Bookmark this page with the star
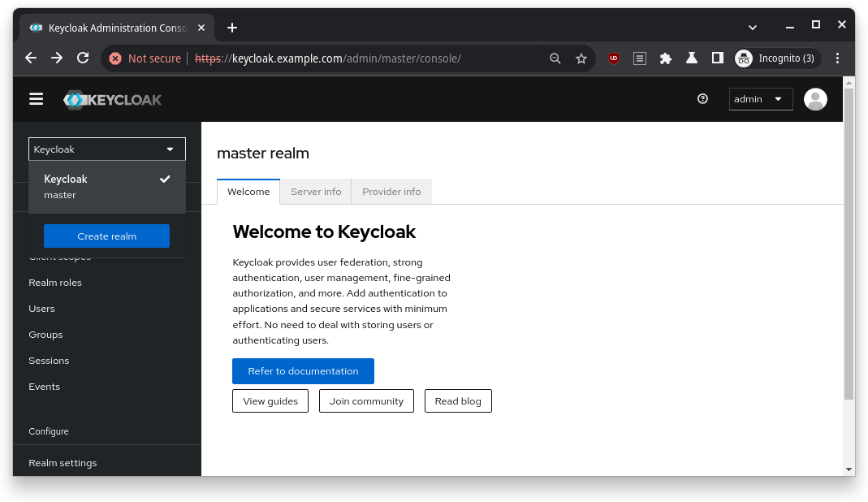Image resolution: width=868 pixels, height=502 pixels. point(581,58)
